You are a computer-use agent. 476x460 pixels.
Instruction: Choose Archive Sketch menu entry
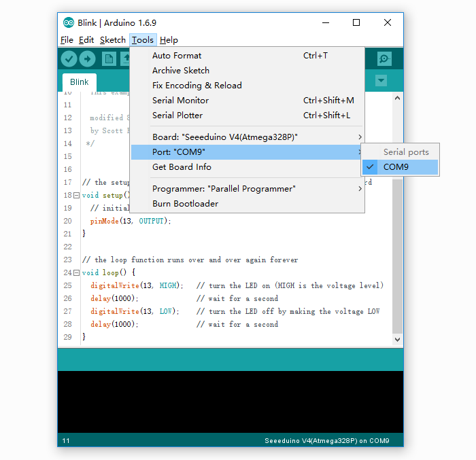point(247,71)
